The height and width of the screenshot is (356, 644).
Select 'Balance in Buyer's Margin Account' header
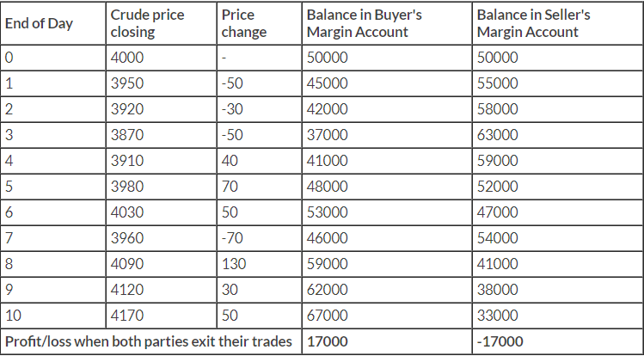(x=386, y=23)
